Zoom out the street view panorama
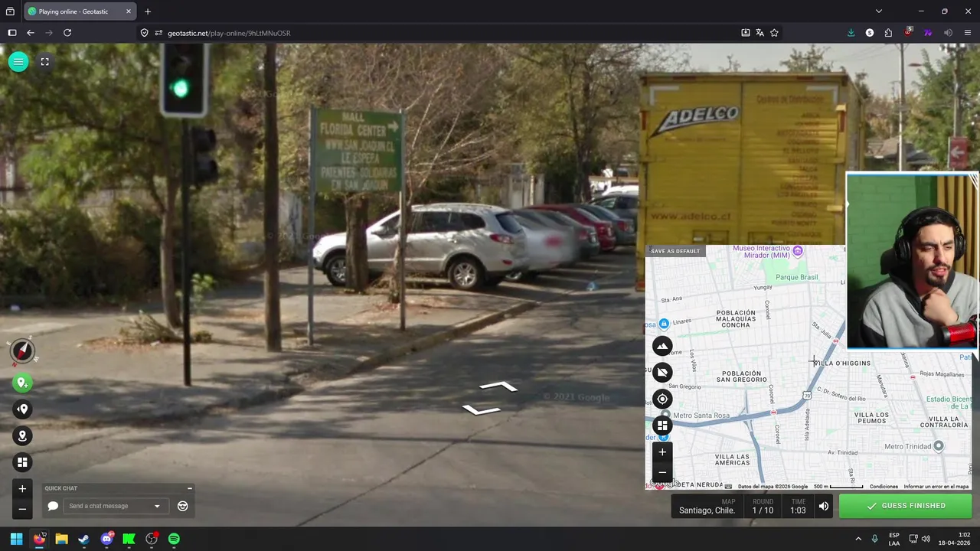The width and height of the screenshot is (980, 551). coord(22,509)
